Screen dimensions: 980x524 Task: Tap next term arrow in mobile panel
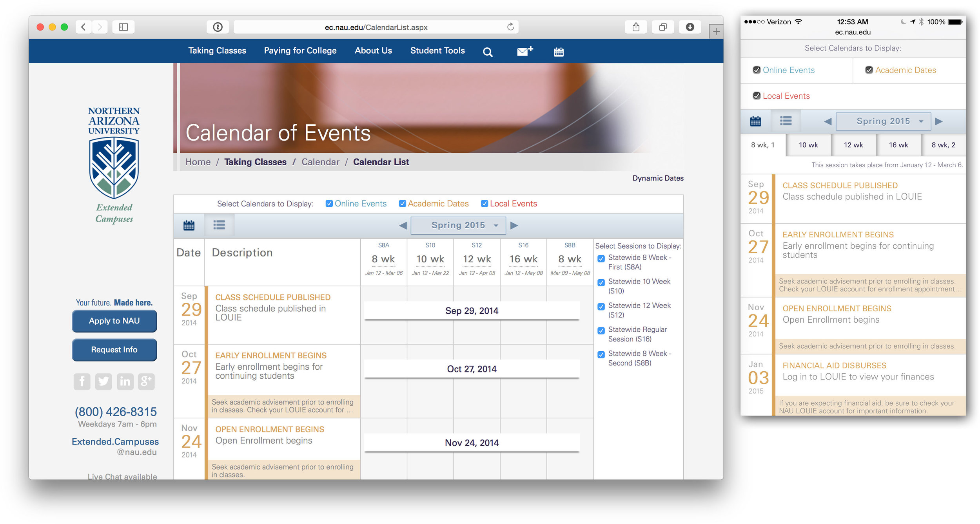[939, 121]
